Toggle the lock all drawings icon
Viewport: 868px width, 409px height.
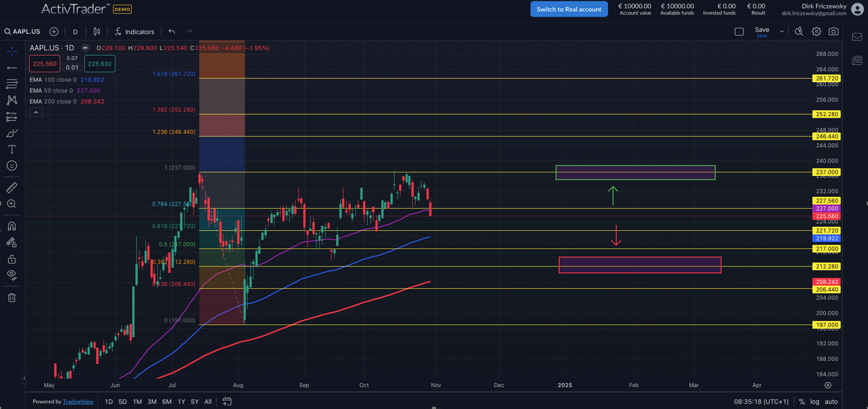click(12, 259)
